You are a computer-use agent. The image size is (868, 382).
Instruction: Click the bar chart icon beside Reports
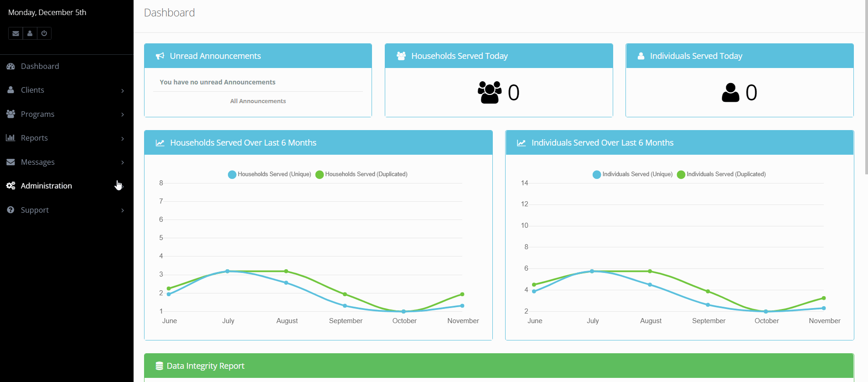10,138
